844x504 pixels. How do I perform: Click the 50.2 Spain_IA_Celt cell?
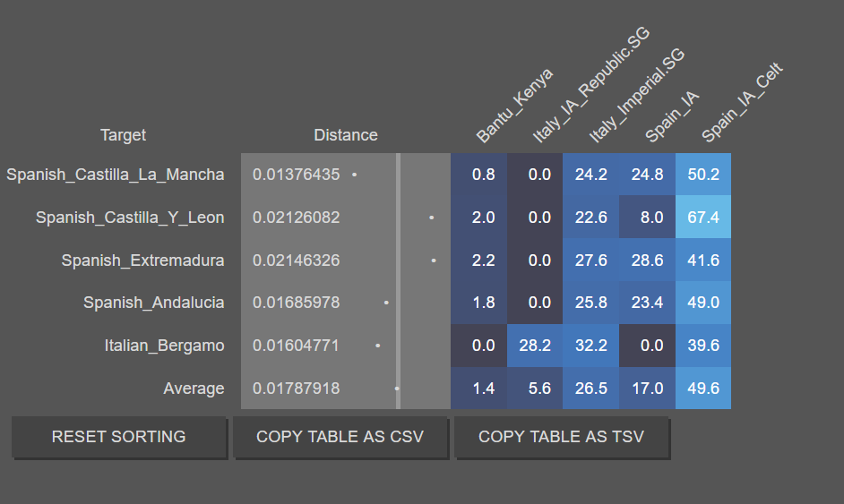[703, 175]
